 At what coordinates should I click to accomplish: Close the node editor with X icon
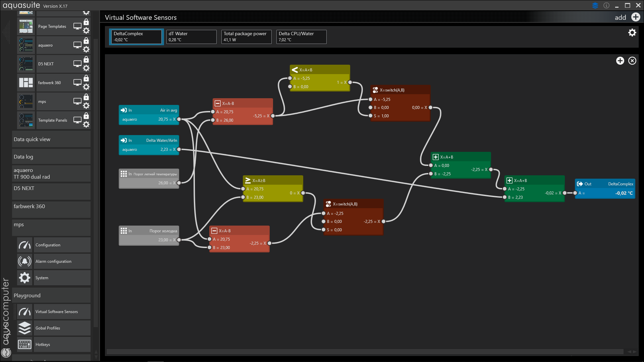point(632,61)
